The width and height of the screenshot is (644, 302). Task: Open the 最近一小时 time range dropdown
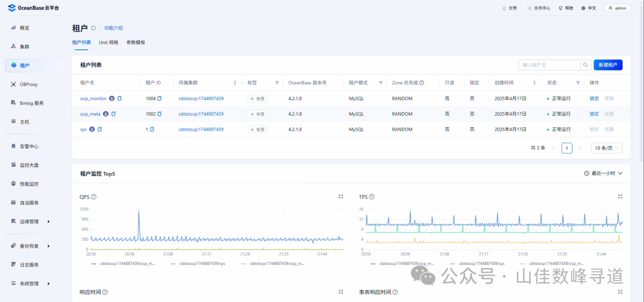[603, 174]
